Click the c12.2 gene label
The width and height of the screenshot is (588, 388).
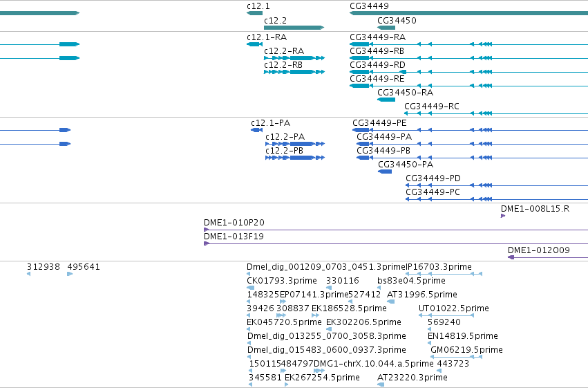pos(275,21)
